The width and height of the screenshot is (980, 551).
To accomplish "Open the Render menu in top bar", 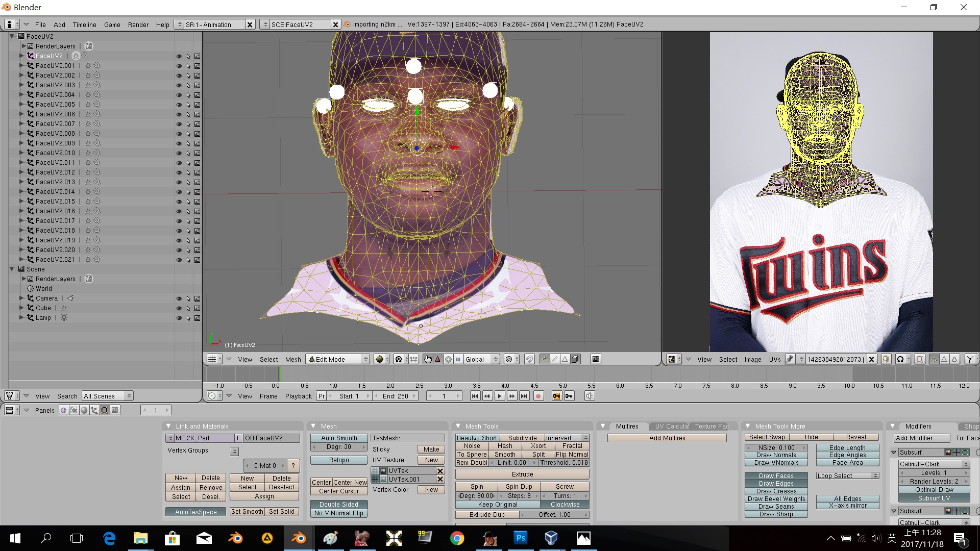I will pyautogui.click(x=138, y=24).
